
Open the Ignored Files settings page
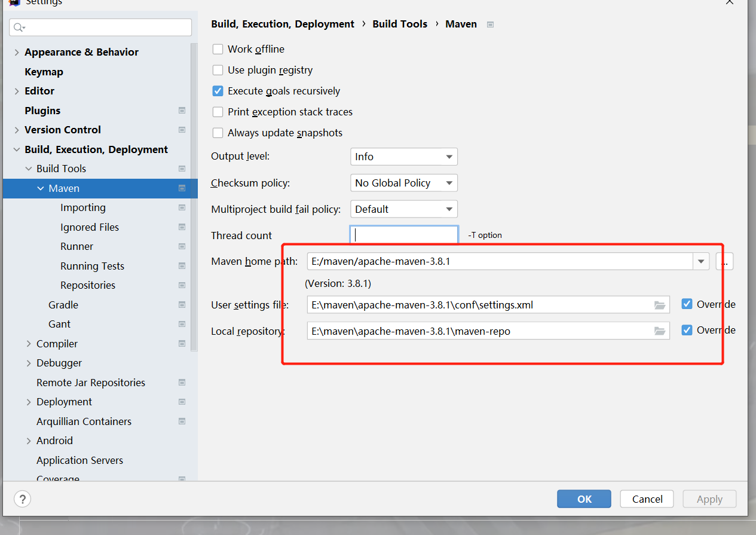pos(90,227)
